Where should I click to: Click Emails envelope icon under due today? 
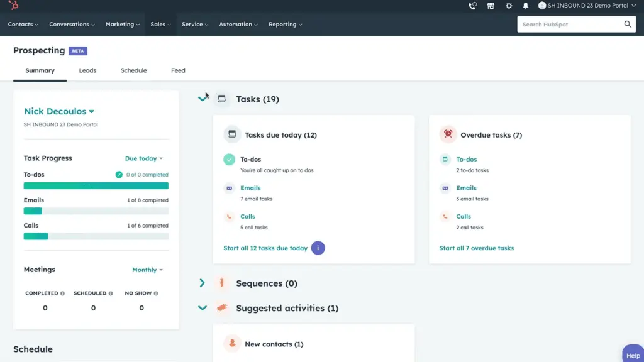[x=229, y=188]
